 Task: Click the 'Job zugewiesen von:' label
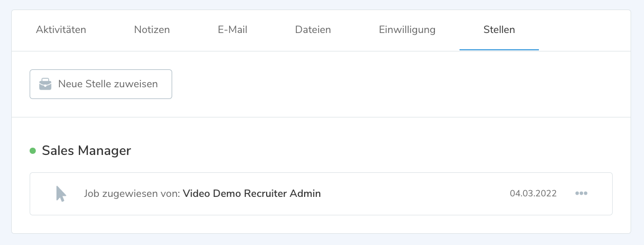[132, 194]
